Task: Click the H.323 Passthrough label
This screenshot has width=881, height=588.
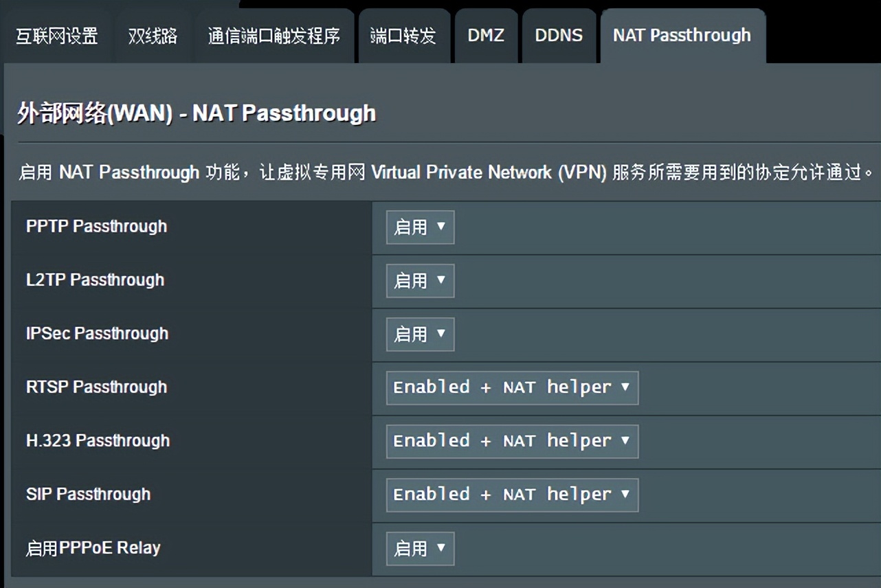Action: [x=98, y=441]
